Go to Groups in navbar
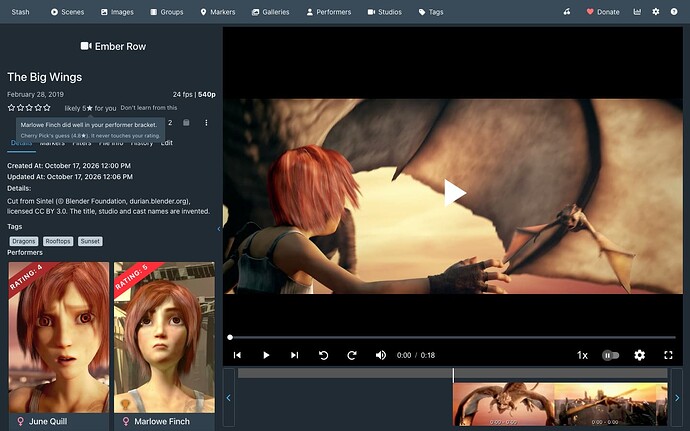The width and height of the screenshot is (690, 431). (x=167, y=12)
